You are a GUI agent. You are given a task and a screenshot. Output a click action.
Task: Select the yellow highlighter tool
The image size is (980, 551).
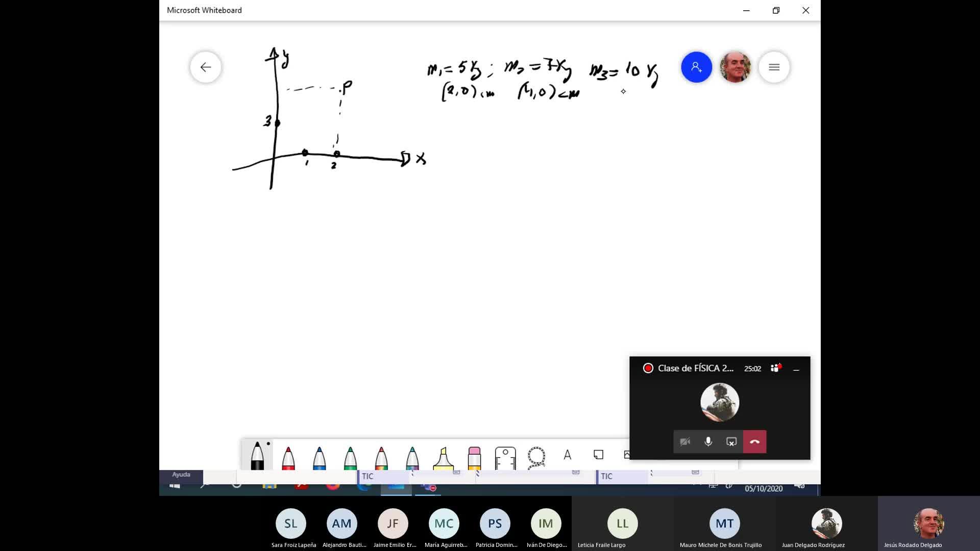click(x=443, y=457)
